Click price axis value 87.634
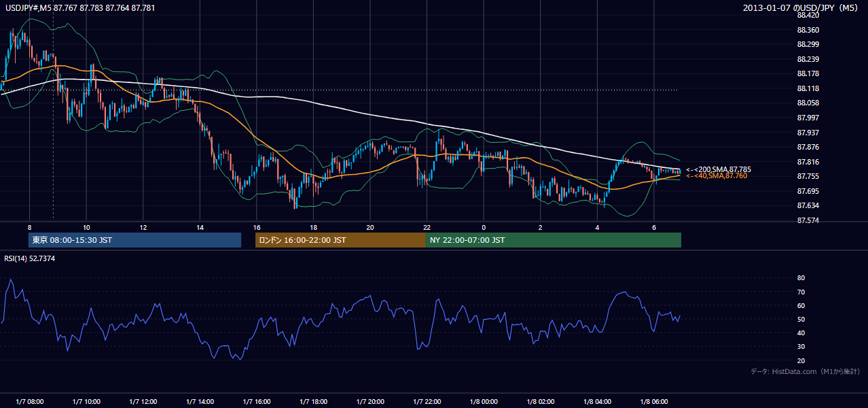 click(807, 205)
